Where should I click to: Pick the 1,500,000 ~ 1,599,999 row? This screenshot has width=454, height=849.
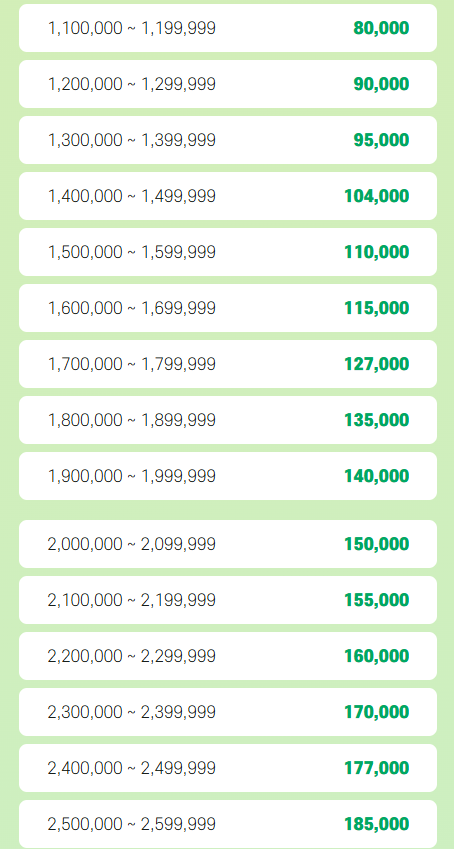tap(228, 252)
